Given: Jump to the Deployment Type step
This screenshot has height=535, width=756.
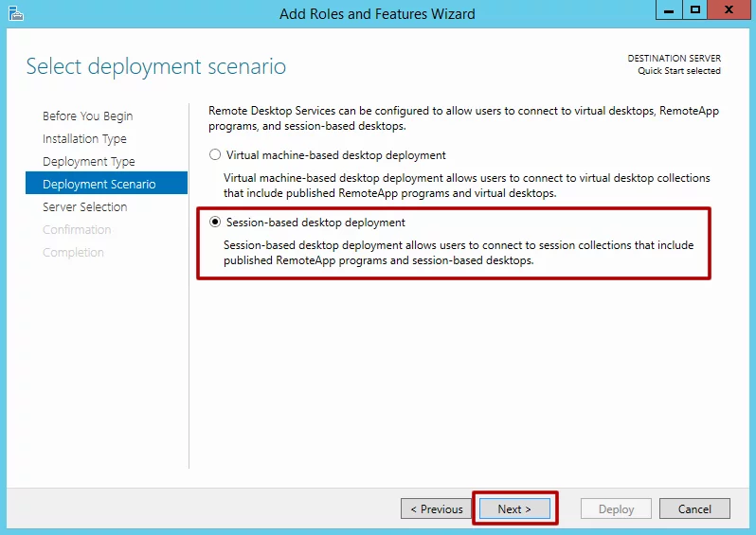Looking at the screenshot, I should 88,162.
